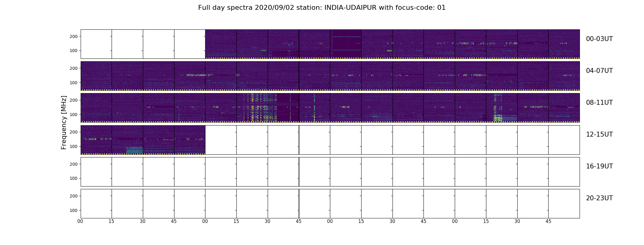644x245 pixels.
Task: Click the '100' tick of the 08-11UT row
Action: click(x=74, y=115)
